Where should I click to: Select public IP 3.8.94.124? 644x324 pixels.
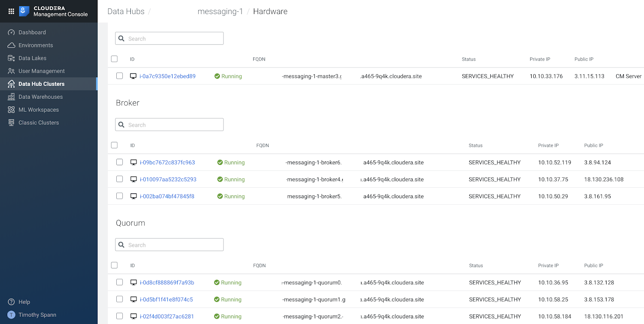[x=598, y=162]
